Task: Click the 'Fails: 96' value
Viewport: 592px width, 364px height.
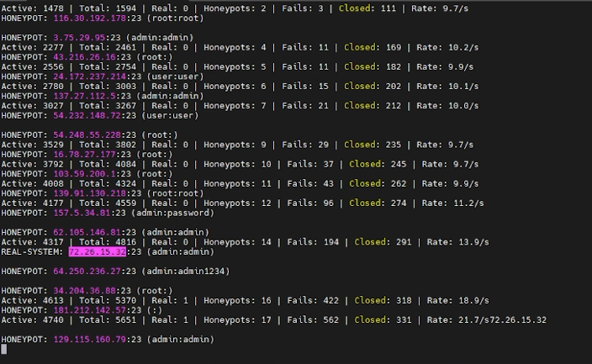Action: point(310,203)
